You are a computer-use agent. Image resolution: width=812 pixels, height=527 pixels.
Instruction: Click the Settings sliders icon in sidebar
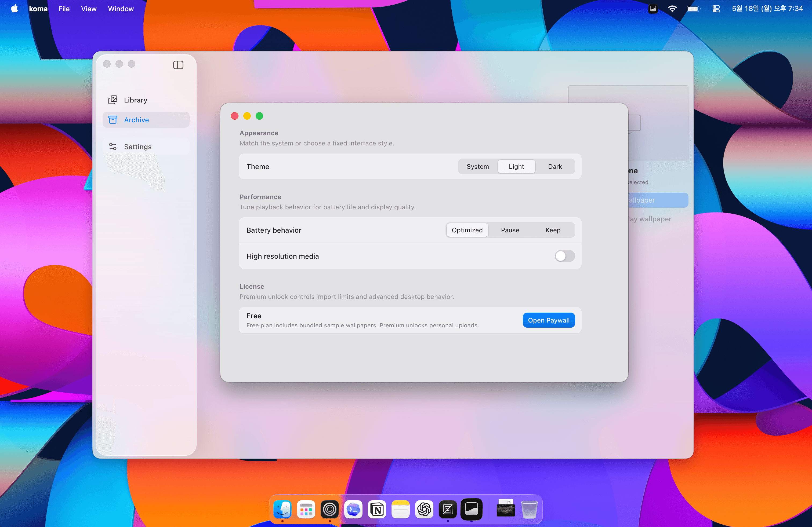pos(113,147)
